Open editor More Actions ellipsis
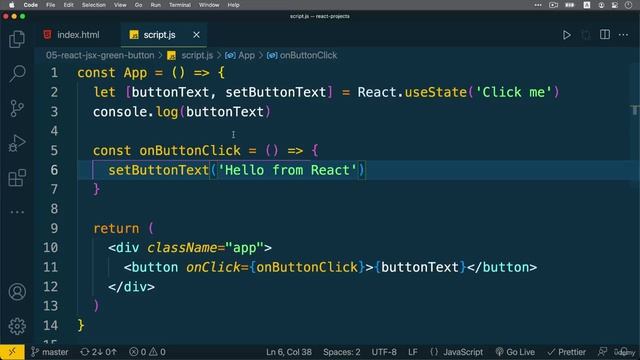Screen dimensions: 640x360 pyautogui.click(x=624, y=35)
